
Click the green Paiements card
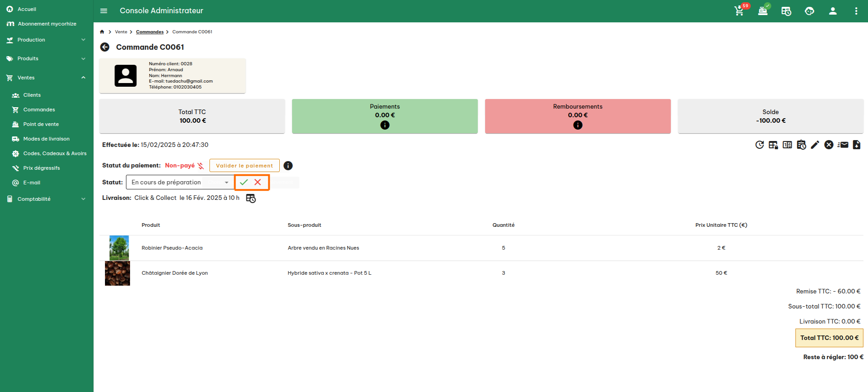[x=385, y=116]
